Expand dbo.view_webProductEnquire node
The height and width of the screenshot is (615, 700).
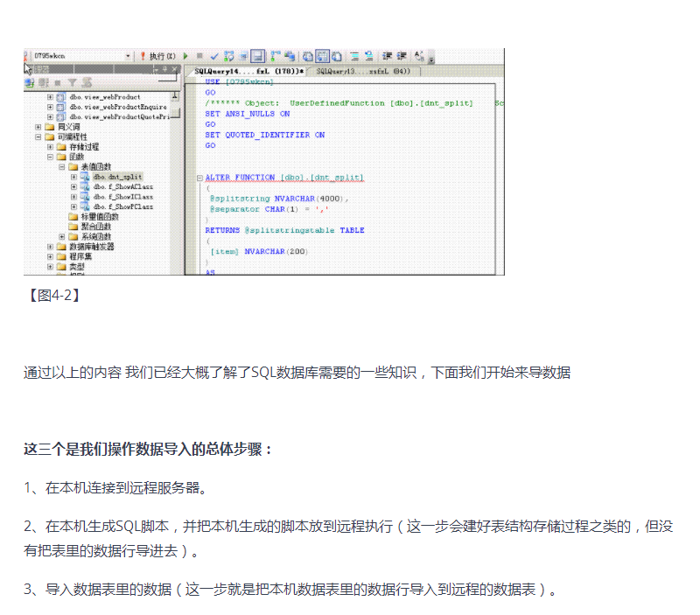tap(50, 107)
